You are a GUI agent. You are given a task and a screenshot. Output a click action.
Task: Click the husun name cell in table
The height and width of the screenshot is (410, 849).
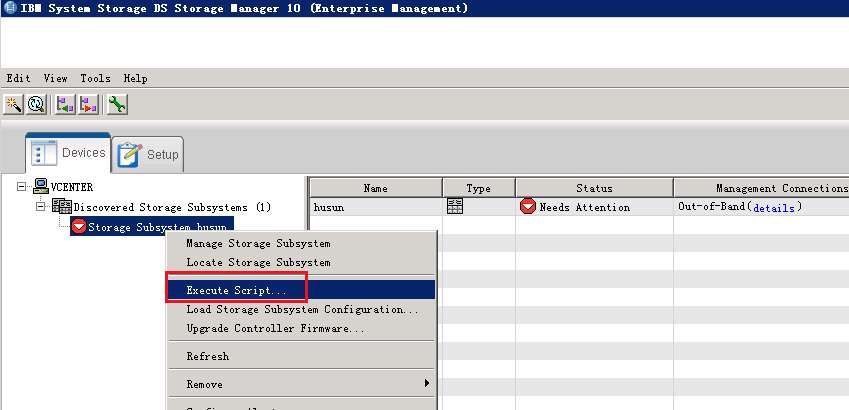click(376, 207)
